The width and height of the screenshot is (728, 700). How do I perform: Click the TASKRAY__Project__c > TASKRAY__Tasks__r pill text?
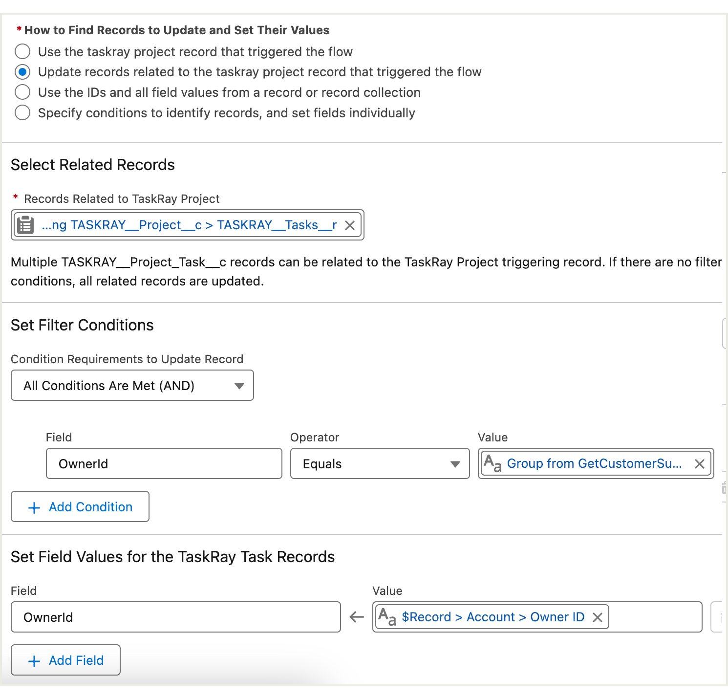(190, 225)
